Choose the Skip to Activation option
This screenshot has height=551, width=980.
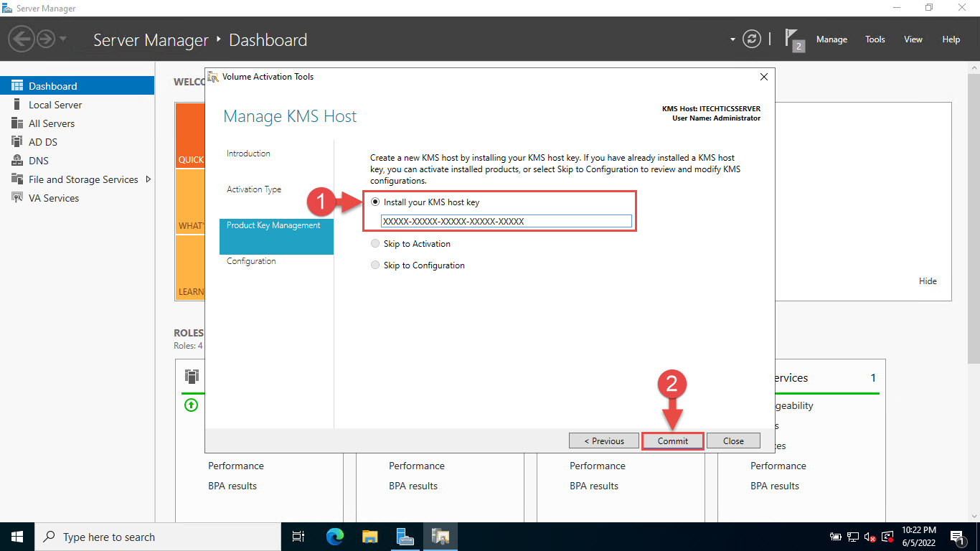[x=374, y=243]
